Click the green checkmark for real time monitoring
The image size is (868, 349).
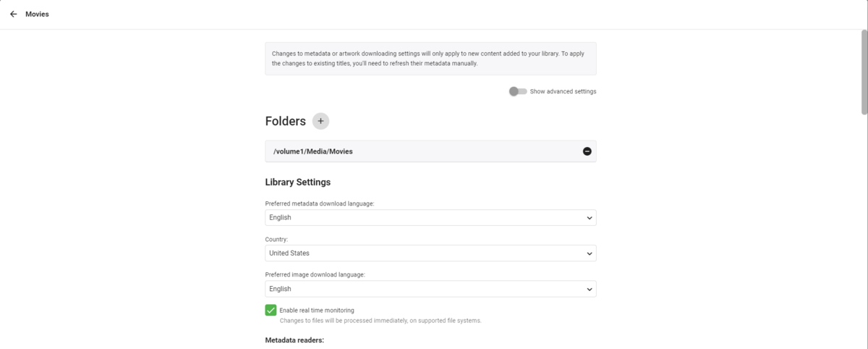(x=271, y=310)
